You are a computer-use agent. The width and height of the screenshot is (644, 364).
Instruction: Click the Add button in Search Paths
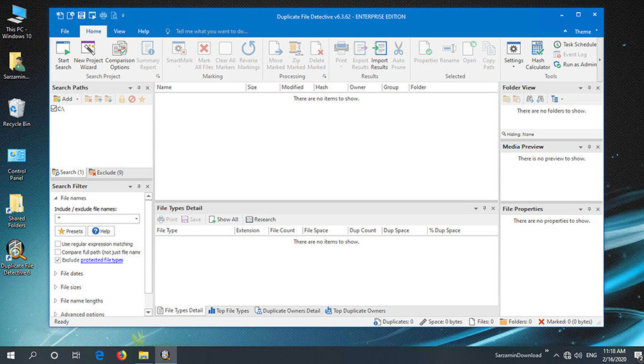(63, 99)
